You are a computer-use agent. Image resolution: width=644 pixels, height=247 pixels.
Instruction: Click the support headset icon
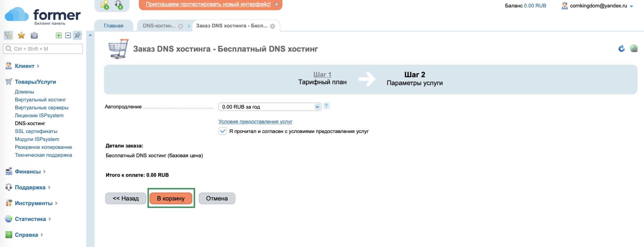[119, 5]
